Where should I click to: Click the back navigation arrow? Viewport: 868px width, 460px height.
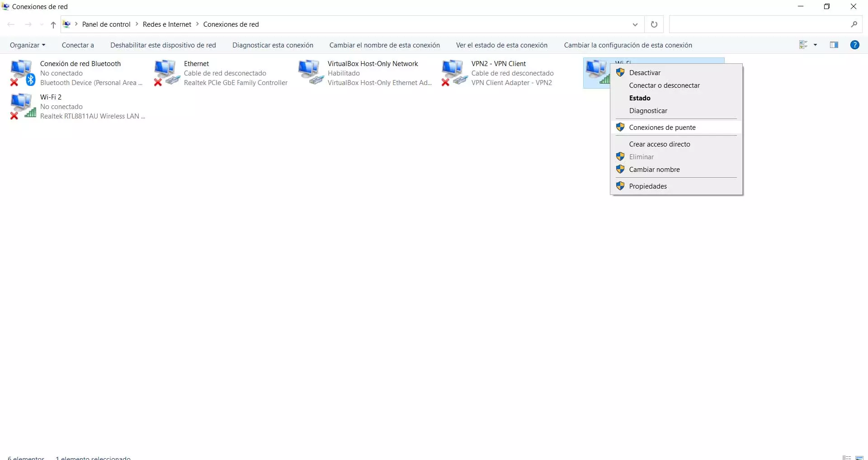pos(11,24)
